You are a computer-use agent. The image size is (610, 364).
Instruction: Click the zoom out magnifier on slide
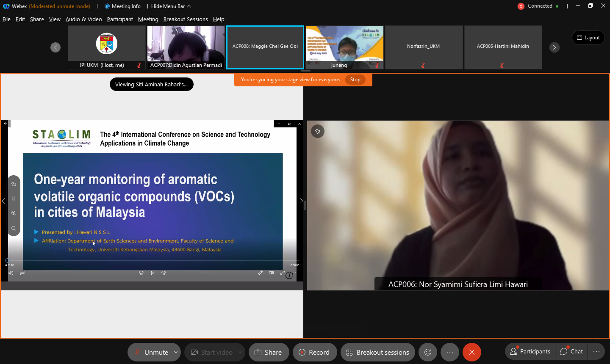coord(14,229)
